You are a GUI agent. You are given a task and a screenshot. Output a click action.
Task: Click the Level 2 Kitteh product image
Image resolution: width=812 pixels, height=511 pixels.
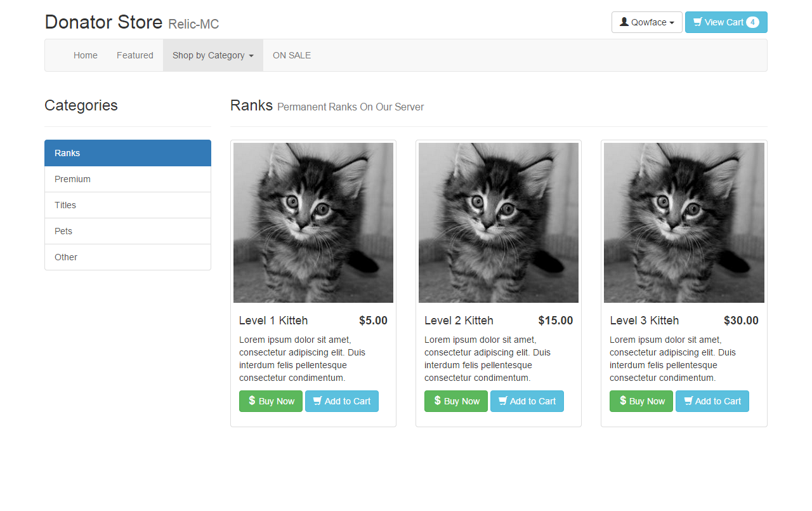[x=499, y=223]
